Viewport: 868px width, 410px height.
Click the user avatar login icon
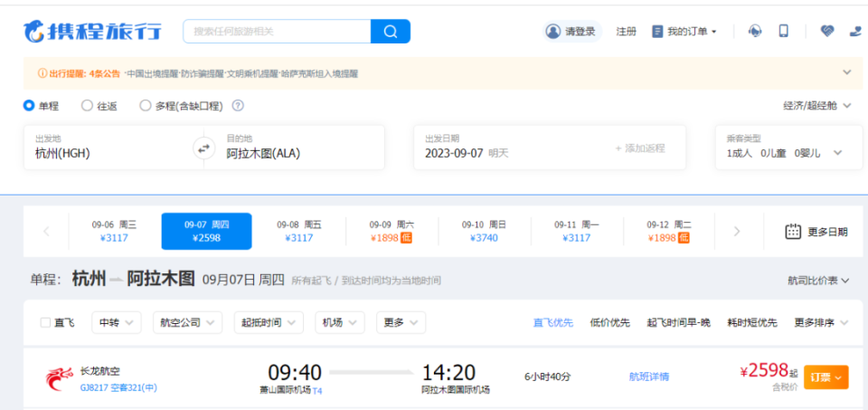click(x=553, y=32)
